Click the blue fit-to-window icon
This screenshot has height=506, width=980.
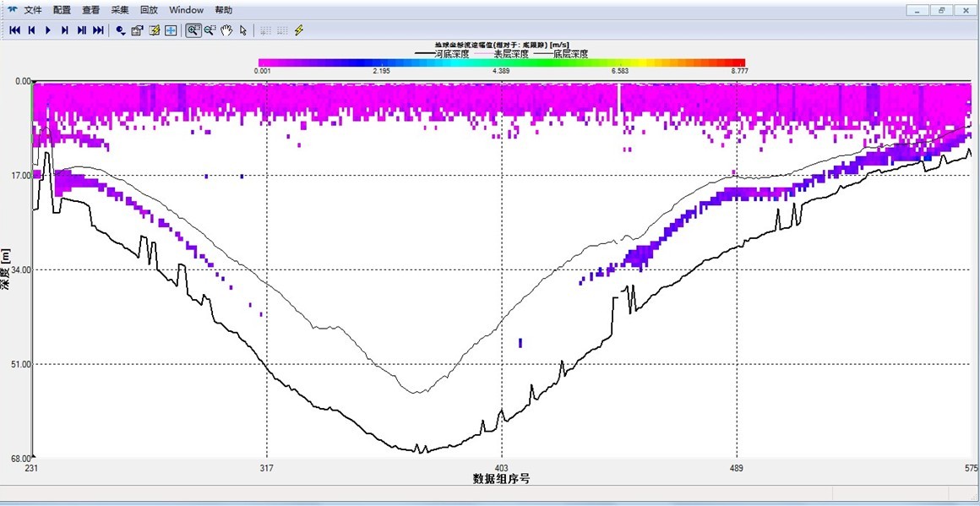click(x=171, y=30)
